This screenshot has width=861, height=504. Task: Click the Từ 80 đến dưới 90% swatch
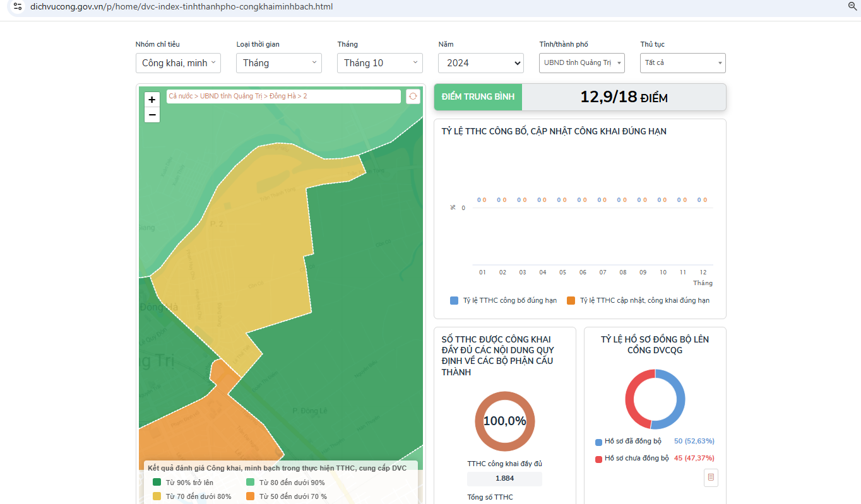[251, 483]
